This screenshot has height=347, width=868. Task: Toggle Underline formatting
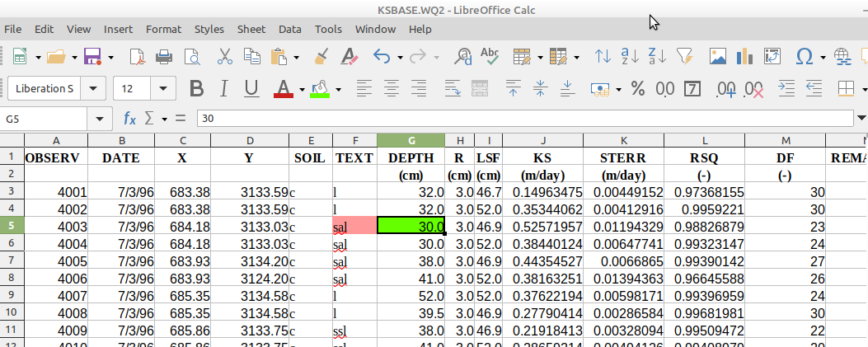[251, 88]
